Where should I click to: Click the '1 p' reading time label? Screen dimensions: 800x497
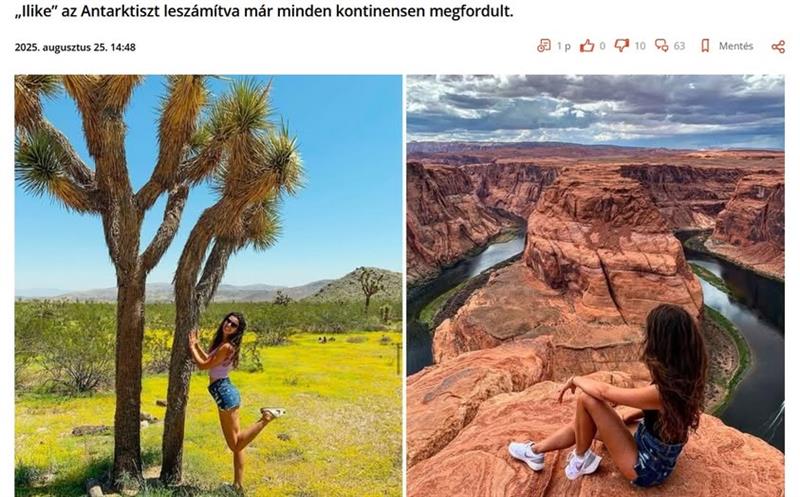(x=564, y=46)
